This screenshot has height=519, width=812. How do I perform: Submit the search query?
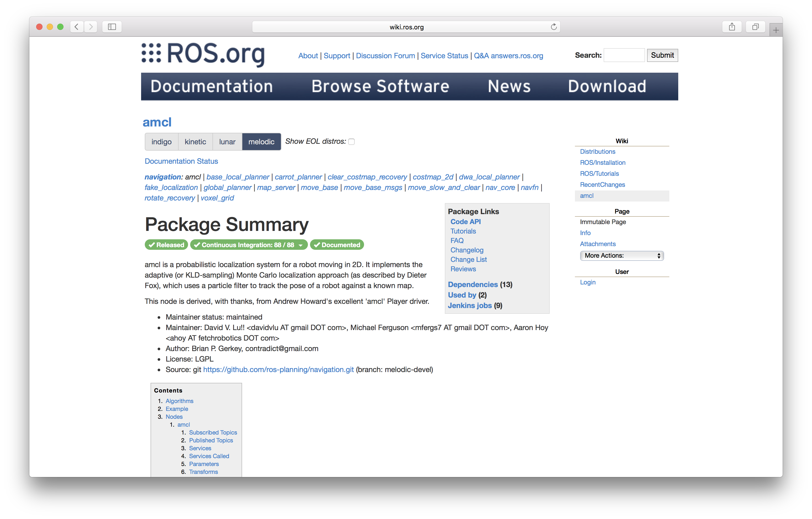click(x=662, y=55)
